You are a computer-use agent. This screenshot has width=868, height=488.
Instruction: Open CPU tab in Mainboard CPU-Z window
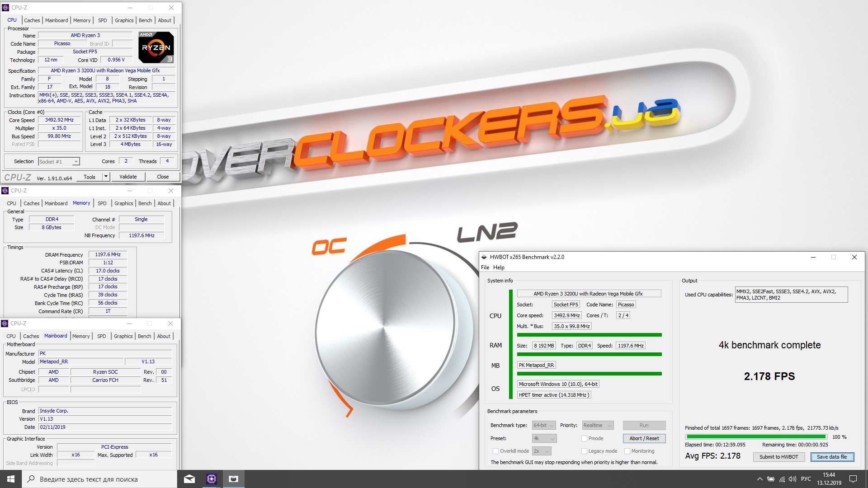[x=11, y=336]
